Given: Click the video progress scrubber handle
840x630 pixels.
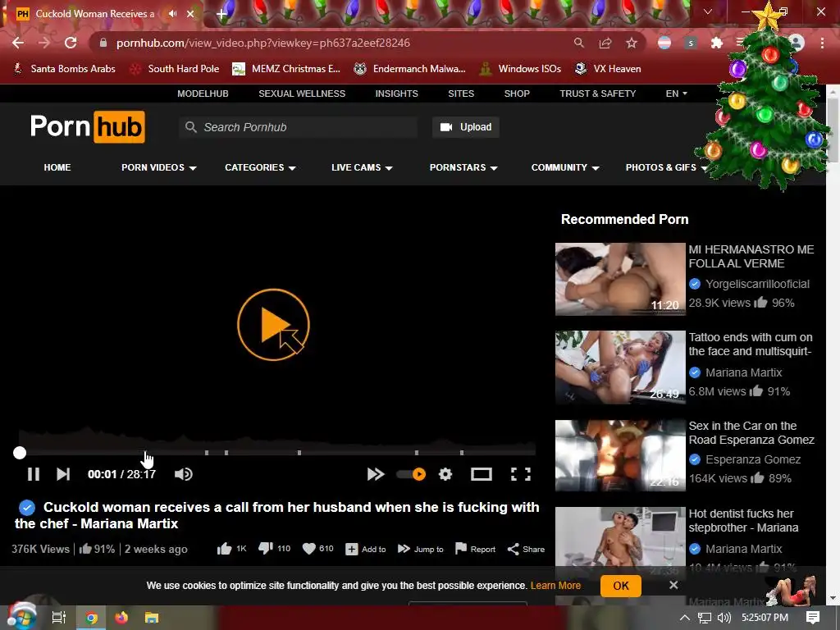Looking at the screenshot, I should coord(20,453).
